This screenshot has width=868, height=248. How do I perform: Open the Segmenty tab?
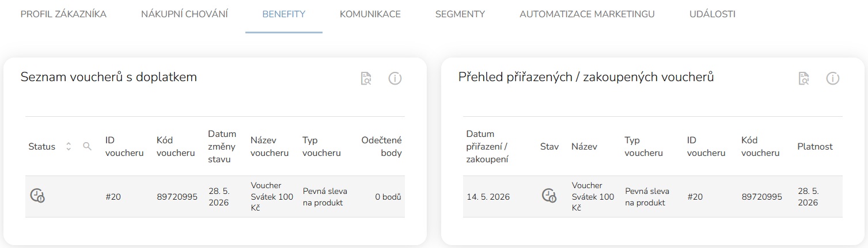(460, 14)
